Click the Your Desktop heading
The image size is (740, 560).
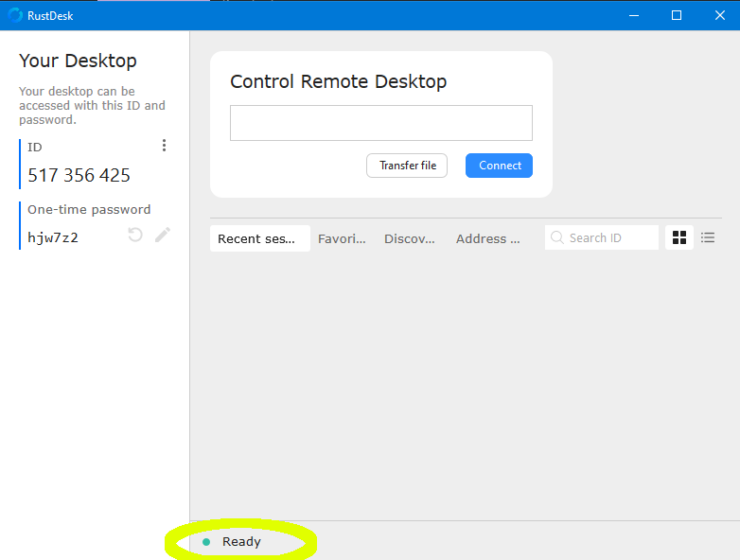(78, 61)
